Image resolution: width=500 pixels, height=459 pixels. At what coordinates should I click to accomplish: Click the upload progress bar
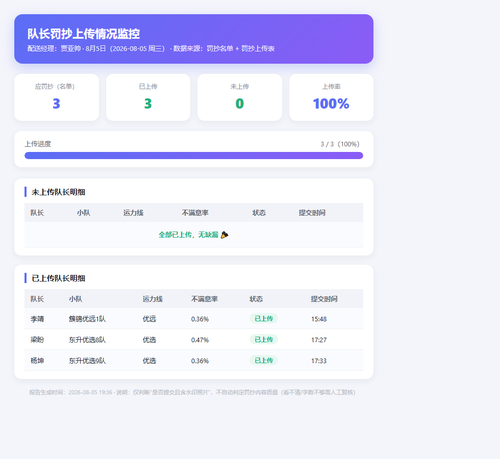tap(194, 156)
